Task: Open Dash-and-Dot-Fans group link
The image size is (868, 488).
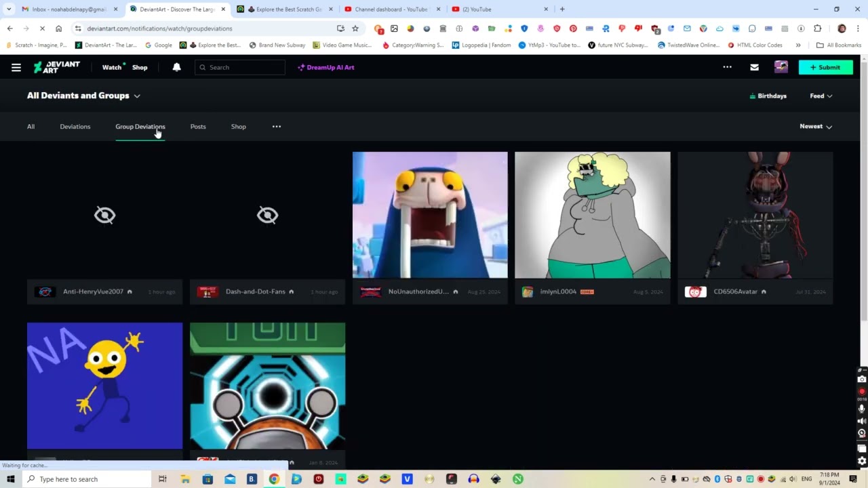Action: 255,291
